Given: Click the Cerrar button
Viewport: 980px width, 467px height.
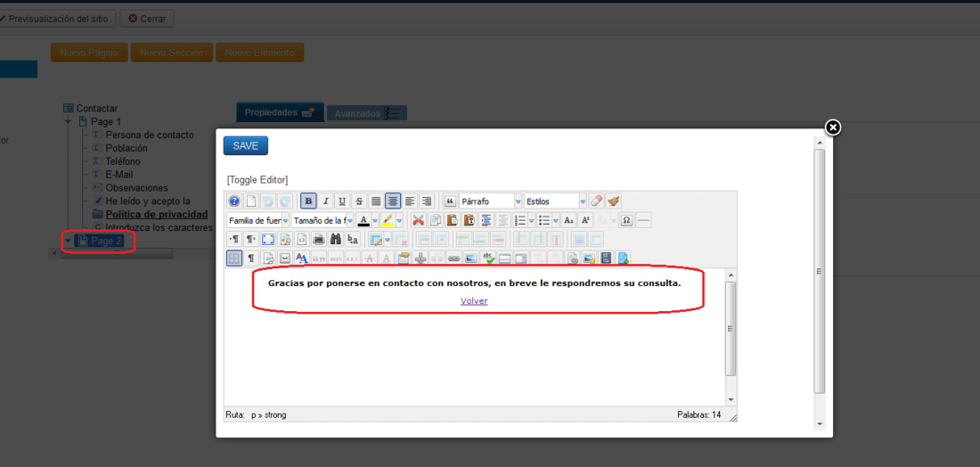Looking at the screenshot, I should pyautogui.click(x=147, y=19).
